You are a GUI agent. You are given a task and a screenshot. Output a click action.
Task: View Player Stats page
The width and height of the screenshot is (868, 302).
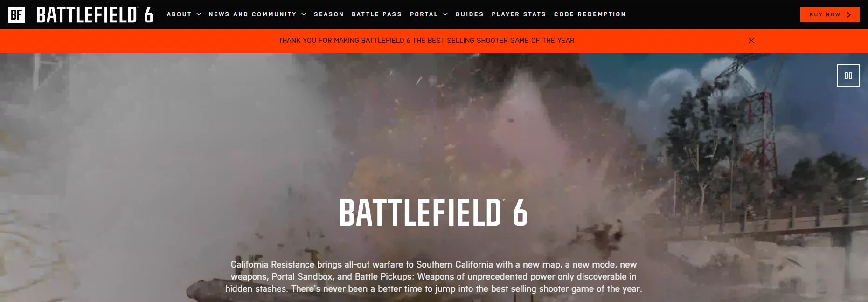(519, 14)
